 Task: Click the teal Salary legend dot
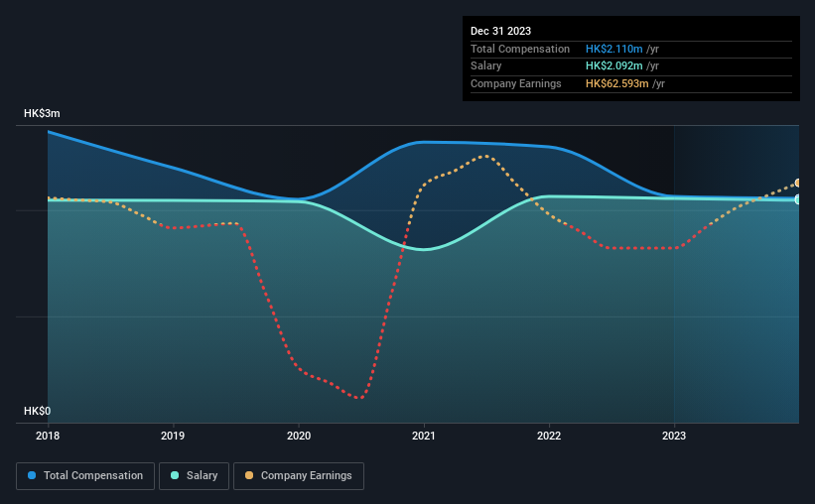click(175, 475)
